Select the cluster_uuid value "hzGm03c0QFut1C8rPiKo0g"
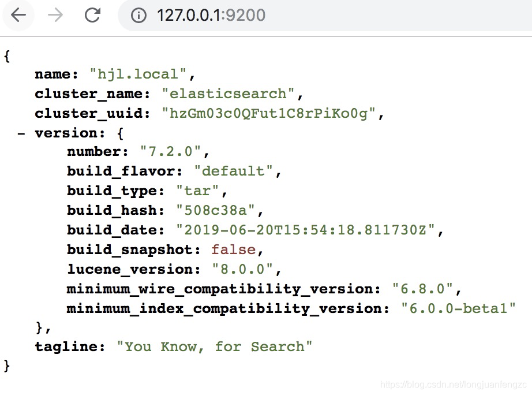 tap(269, 113)
